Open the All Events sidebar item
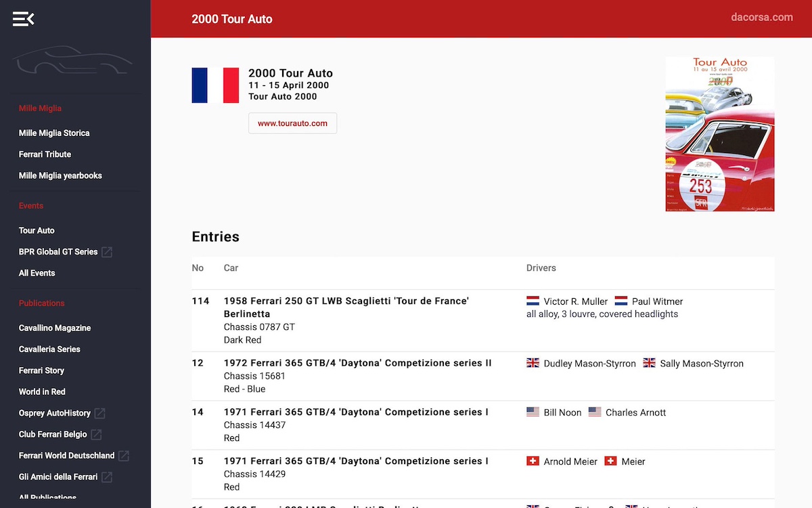This screenshot has height=508, width=812. pos(37,273)
